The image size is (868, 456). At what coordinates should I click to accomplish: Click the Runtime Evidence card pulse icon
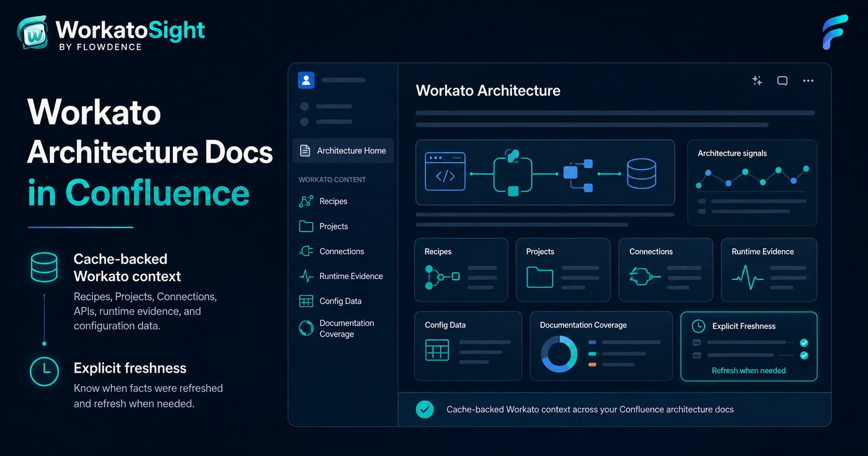coord(748,277)
